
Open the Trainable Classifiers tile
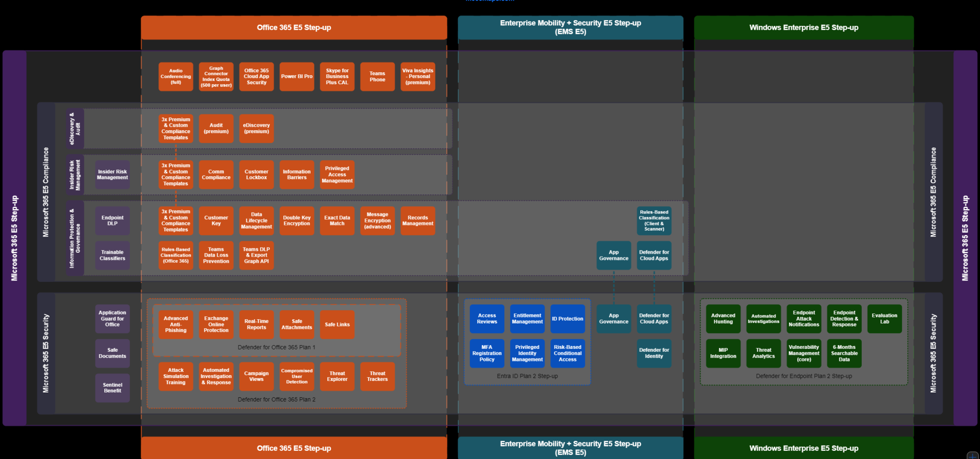[x=112, y=255]
